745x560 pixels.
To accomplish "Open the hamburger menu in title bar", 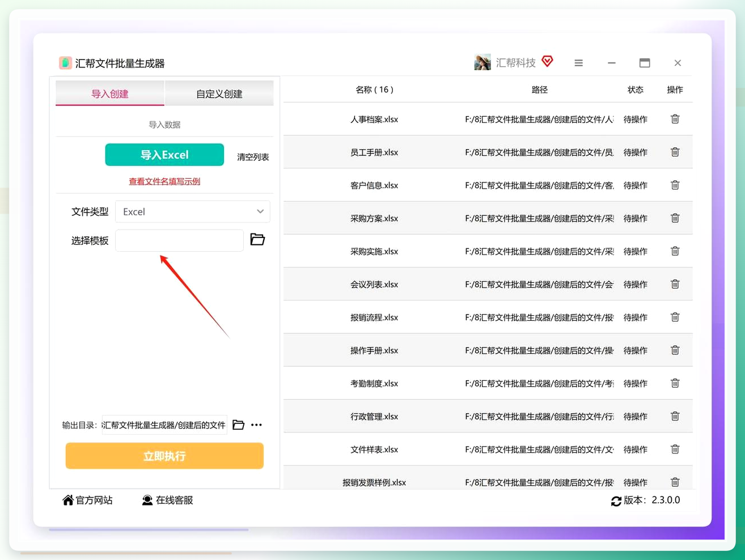I will (x=578, y=63).
